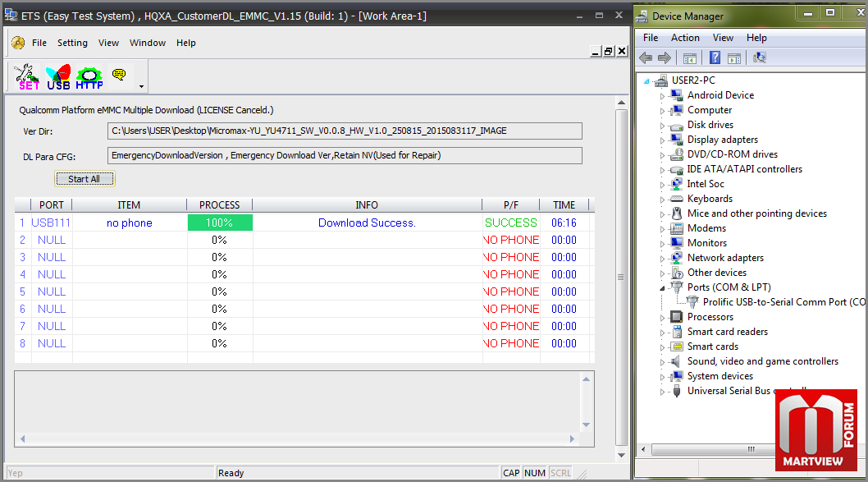Expand Computer node in Device Manager
The width and height of the screenshot is (868, 482).
click(662, 111)
